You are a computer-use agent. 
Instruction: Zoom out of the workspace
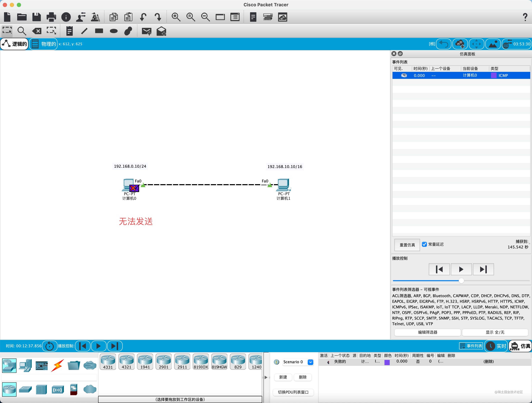coord(205,17)
